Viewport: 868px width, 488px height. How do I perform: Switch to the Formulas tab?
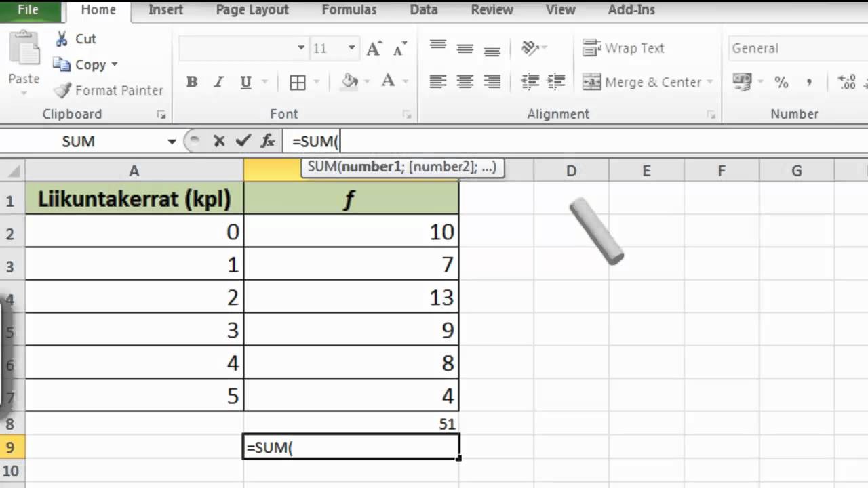pyautogui.click(x=349, y=9)
